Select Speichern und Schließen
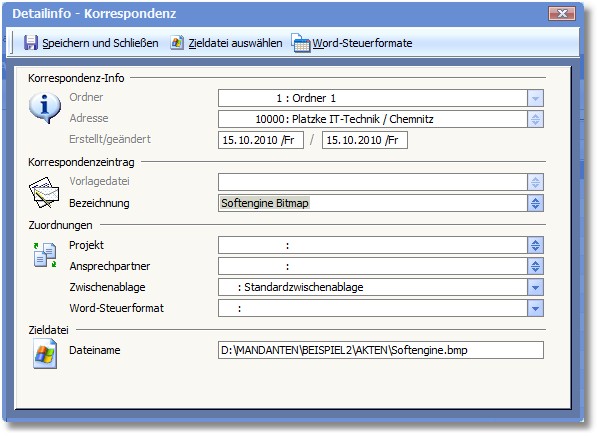This screenshot has height=436, width=598. pos(100,43)
